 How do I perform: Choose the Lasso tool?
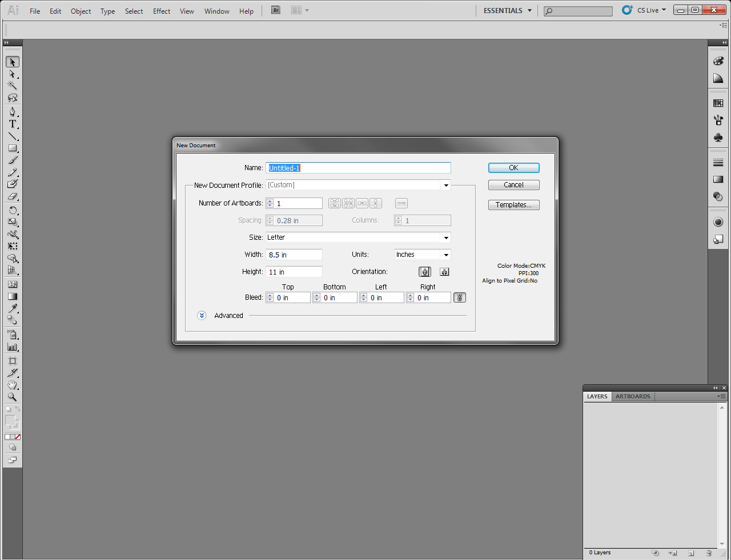[x=13, y=98]
